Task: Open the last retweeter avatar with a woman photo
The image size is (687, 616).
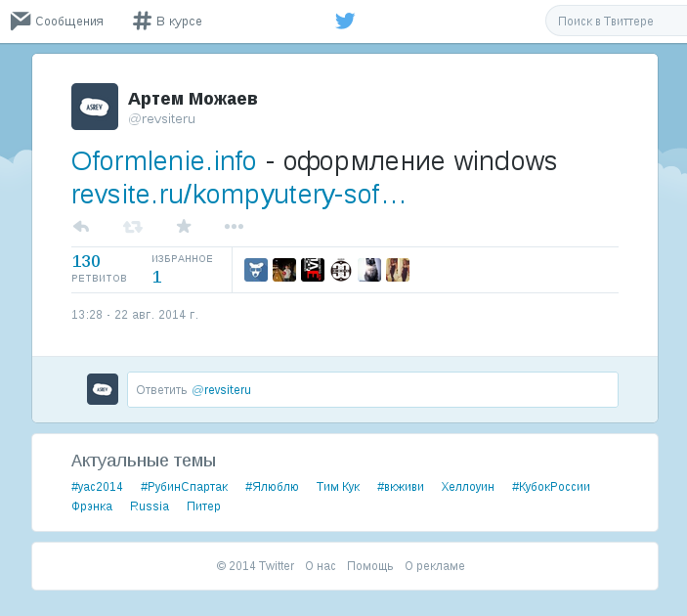Action: pyautogui.click(x=398, y=270)
